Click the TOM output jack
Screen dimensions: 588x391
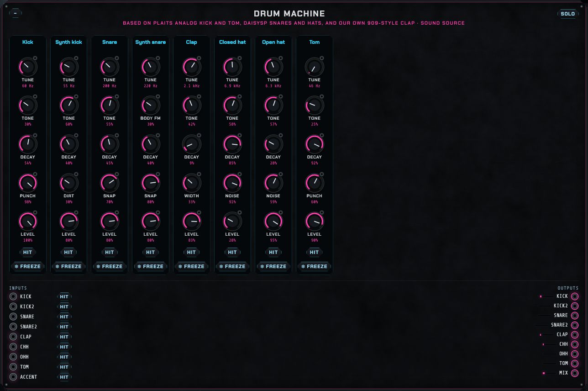point(575,364)
